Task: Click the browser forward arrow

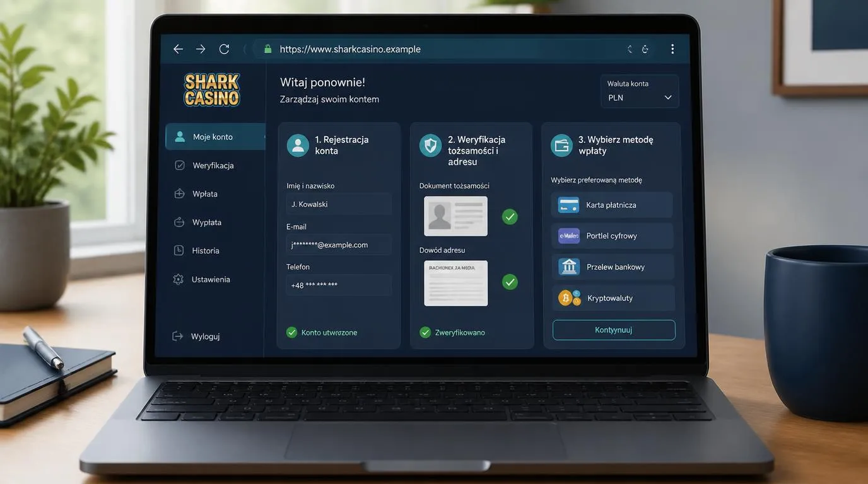Action: point(201,49)
